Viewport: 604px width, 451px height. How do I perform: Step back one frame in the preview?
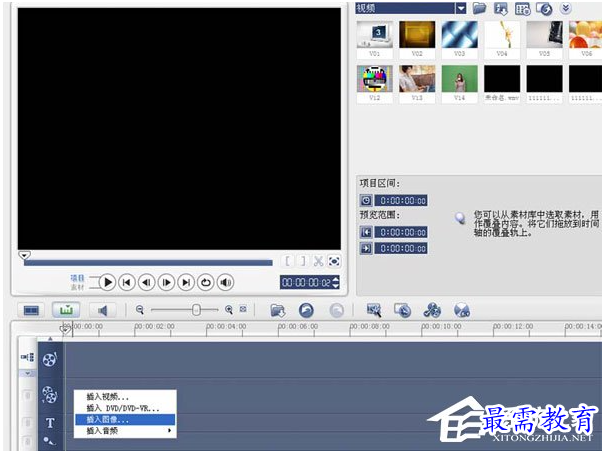pos(146,282)
